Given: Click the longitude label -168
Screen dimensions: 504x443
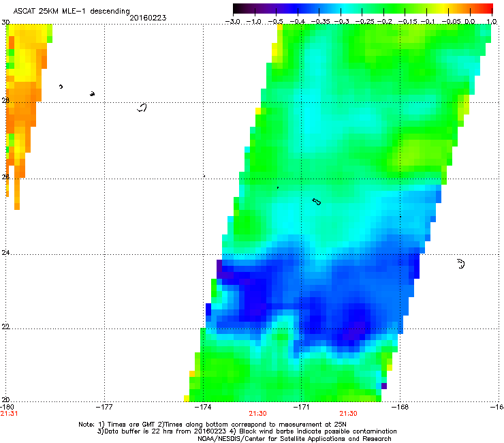Looking at the screenshot, I should tap(400, 407).
